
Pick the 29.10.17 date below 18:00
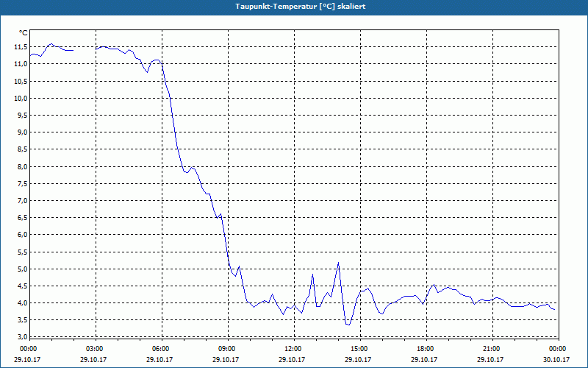(424, 359)
